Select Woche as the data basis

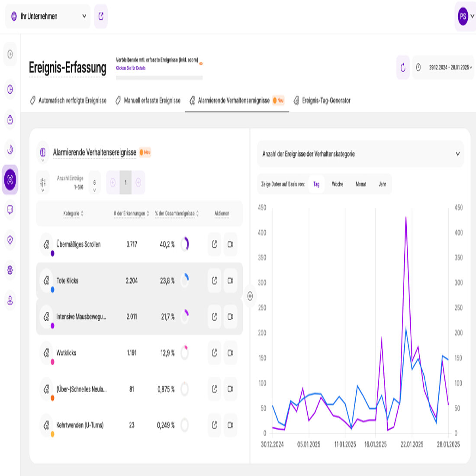[x=337, y=184]
